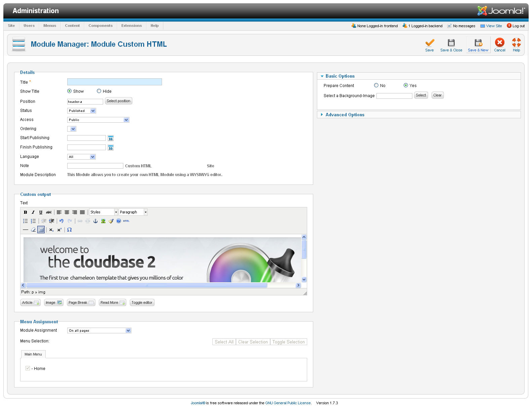
Task: Click the Select position button
Action: coord(118,101)
